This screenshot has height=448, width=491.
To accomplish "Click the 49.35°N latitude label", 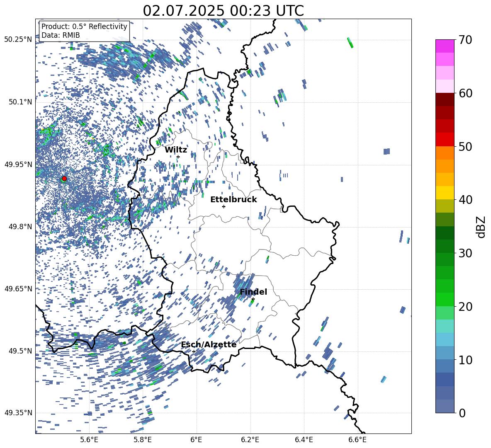I will (18, 413).
